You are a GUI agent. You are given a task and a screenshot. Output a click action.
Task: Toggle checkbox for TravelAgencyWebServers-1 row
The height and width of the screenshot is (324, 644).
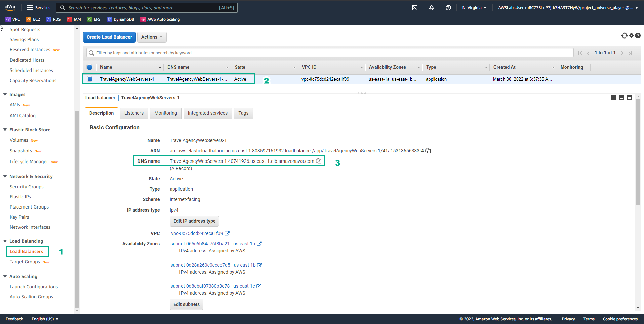pos(90,79)
